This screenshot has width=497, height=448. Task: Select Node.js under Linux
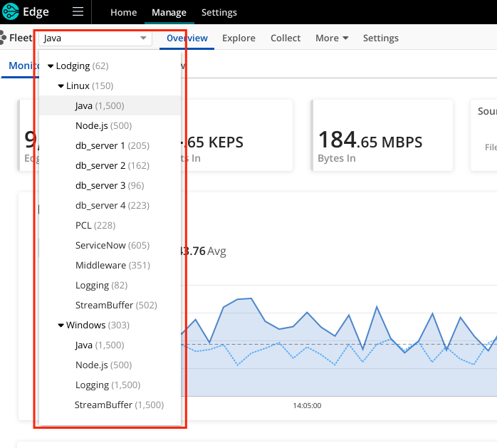point(103,126)
